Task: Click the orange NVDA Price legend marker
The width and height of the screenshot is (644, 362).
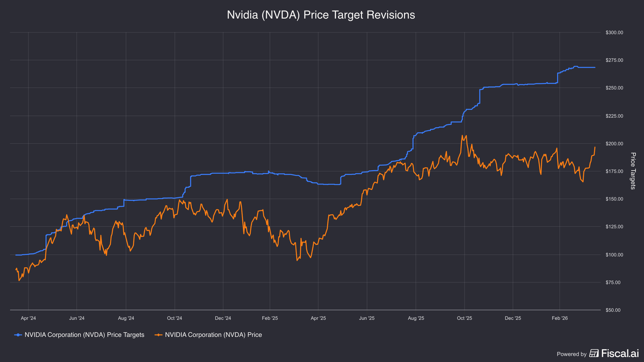Action: (x=158, y=335)
